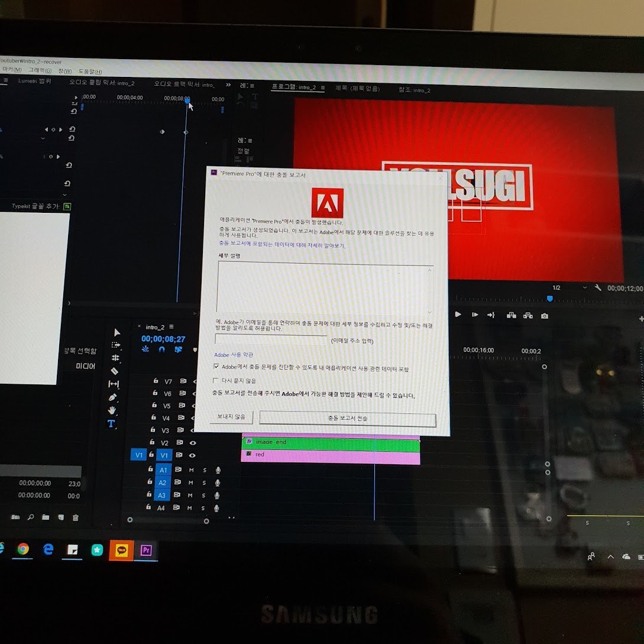Open the Program monitor button editor plus
644x644 pixels.
pyautogui.click(x=641, y=319)
